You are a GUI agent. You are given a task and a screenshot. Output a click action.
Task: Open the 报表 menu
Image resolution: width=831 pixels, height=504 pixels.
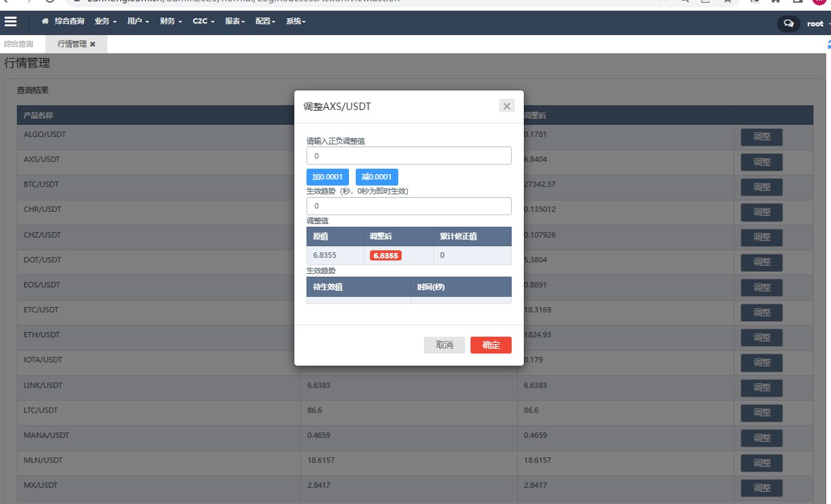235,22
